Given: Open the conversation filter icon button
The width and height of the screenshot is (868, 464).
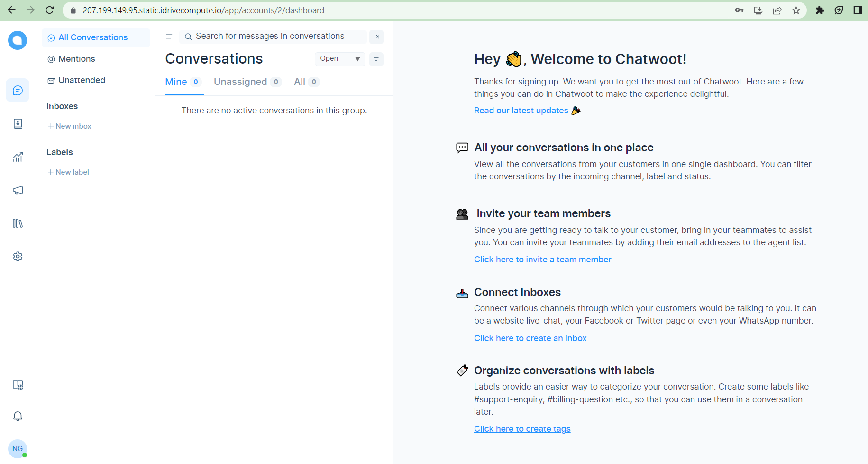Looking at the screenshot, I should click(x=376, y=59).
